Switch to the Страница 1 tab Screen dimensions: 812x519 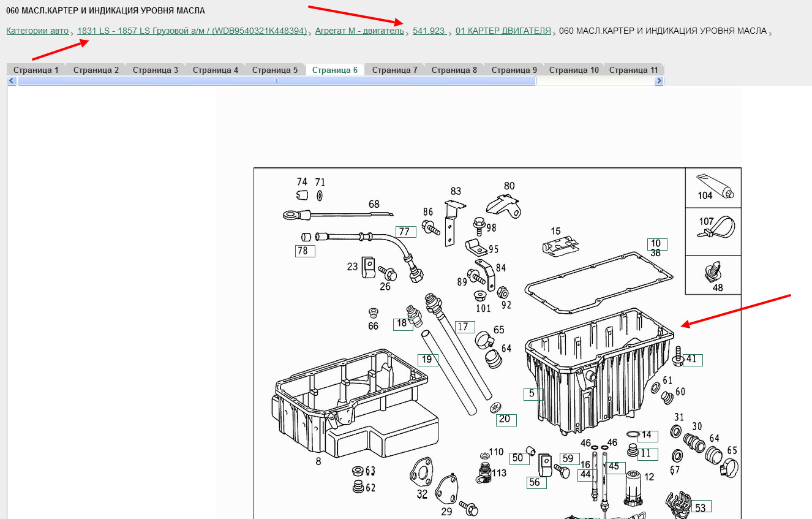tap(36, 70)
